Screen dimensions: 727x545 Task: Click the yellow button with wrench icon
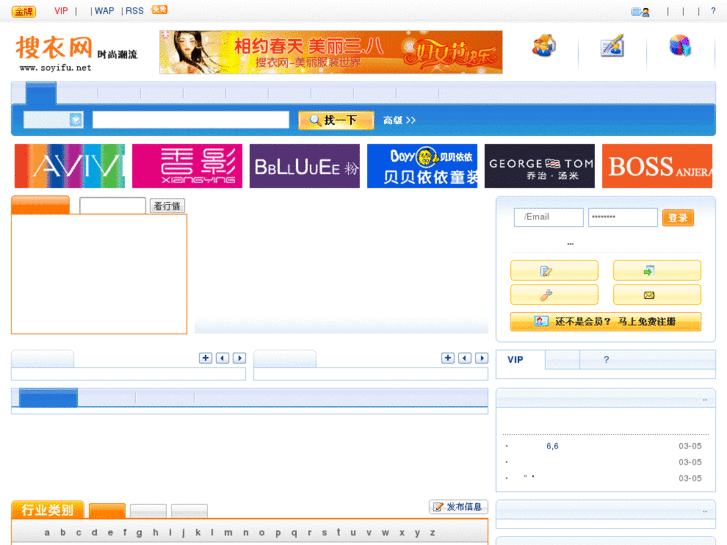pos(554,295)
